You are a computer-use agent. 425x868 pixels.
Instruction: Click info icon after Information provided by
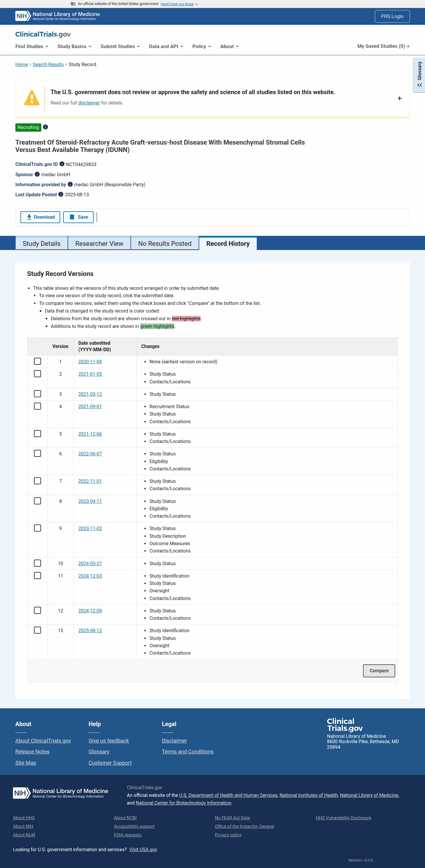pos(70,184)
